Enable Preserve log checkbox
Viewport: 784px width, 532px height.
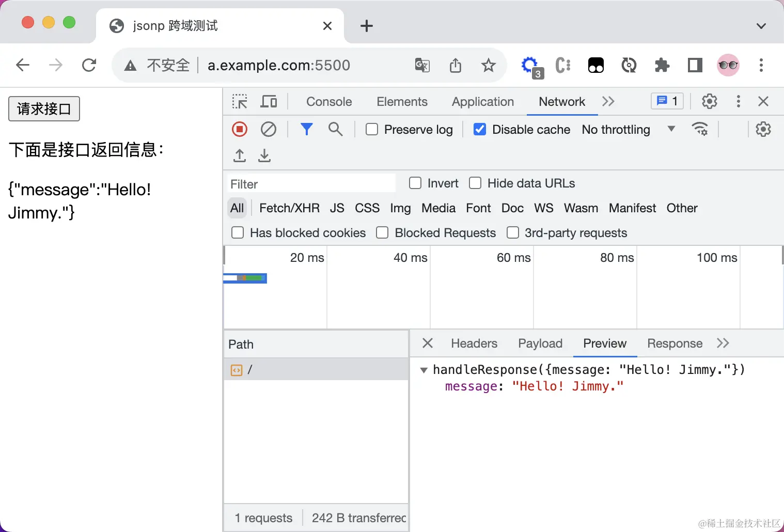point(372,129)
